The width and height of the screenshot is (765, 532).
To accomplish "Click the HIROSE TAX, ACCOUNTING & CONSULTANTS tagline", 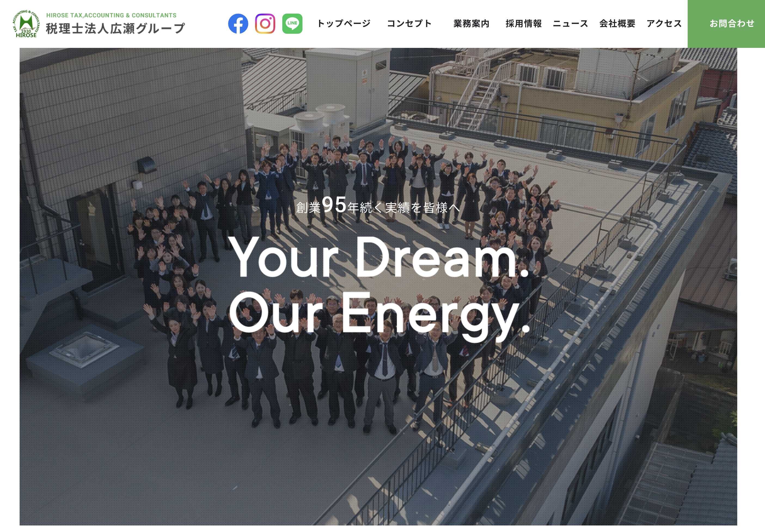I will (x=111, y=15).
